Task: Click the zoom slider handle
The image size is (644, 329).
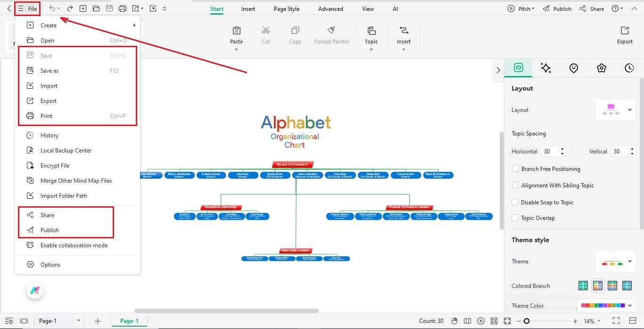Action: point(526,321)
